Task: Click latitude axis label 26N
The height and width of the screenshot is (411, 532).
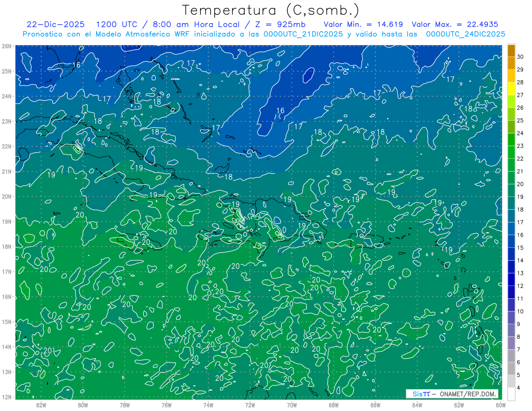Action: click(x=6, y=46)
